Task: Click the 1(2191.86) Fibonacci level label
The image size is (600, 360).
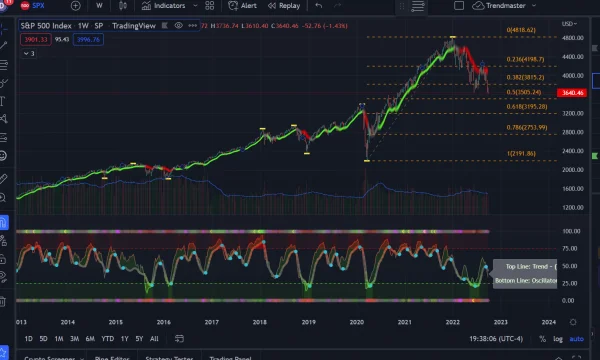Action: point(521,153)
